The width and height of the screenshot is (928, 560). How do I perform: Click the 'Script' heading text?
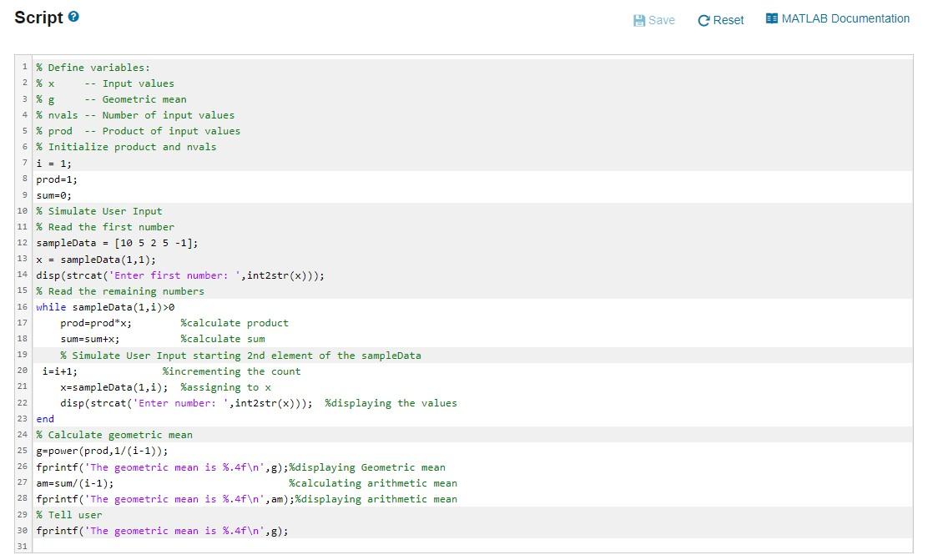(38, 18)
